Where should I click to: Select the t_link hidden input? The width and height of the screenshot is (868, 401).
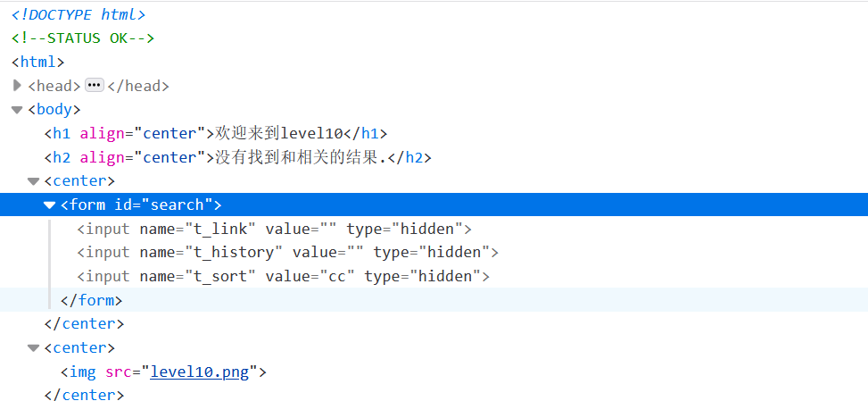click(275, 229)
